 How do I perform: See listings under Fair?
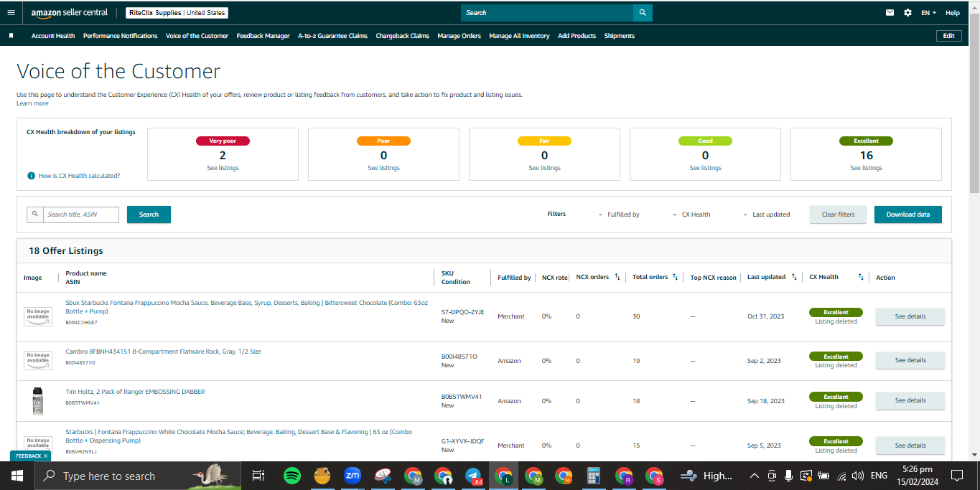pos(544,168)
